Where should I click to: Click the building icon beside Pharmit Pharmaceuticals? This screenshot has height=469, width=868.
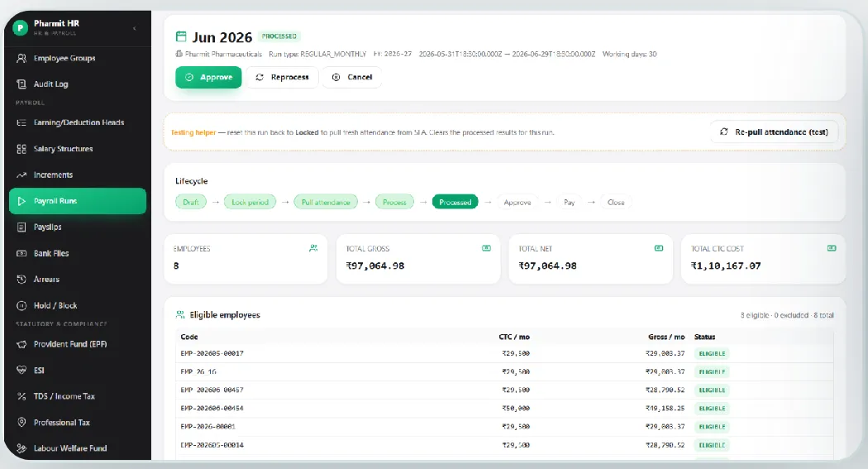[x=179, y=54]
